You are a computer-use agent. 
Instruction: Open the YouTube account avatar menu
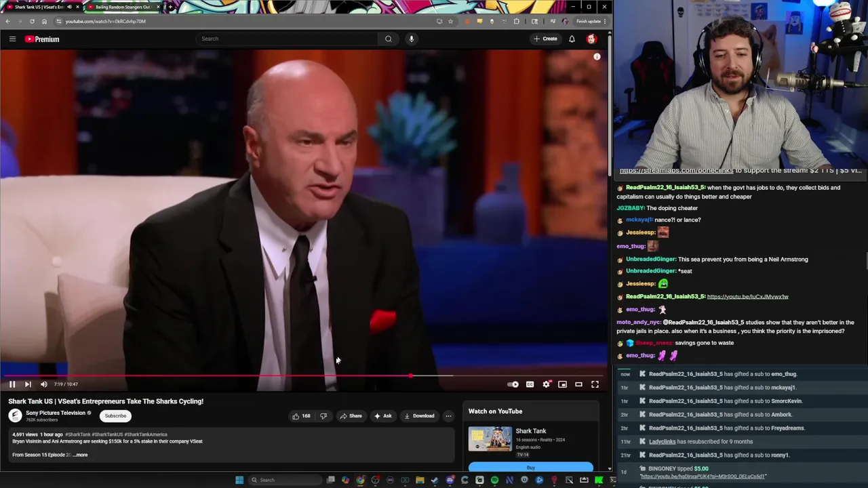coord(591,39)
